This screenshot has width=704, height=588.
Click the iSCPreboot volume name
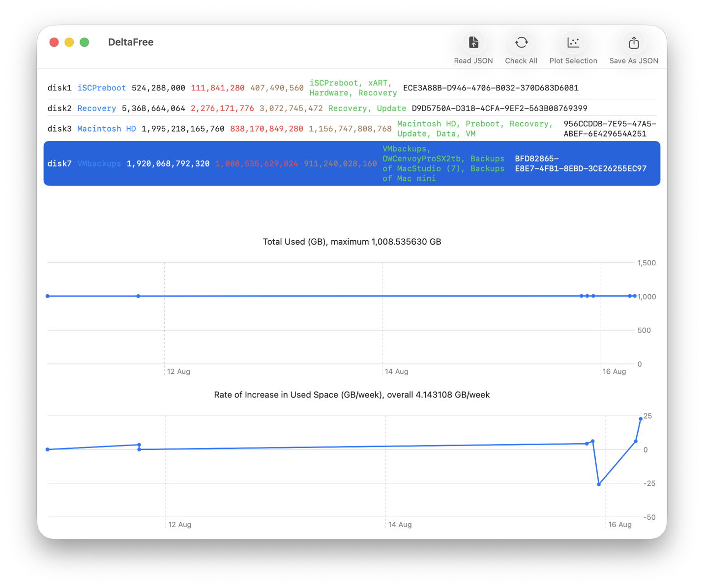[102, 88]
